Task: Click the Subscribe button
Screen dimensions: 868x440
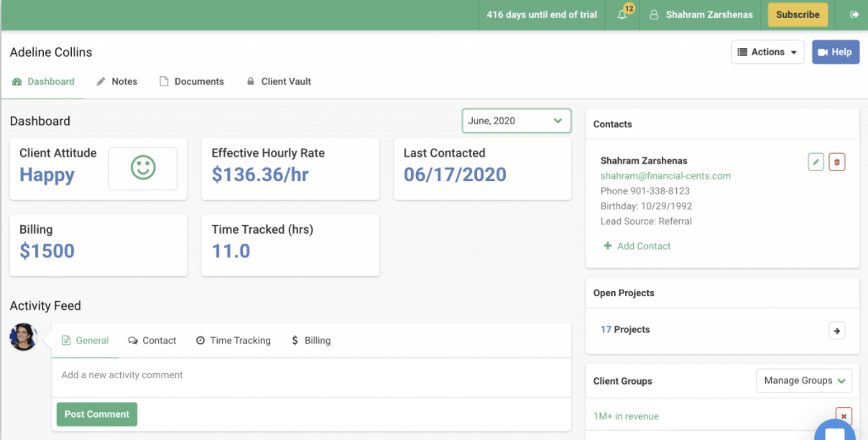Action: [x=798, y=14]
